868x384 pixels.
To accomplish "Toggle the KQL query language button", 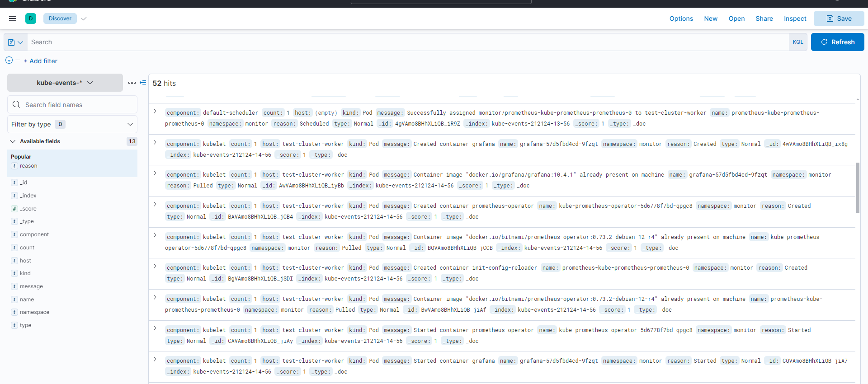I will tap(798, 42).
